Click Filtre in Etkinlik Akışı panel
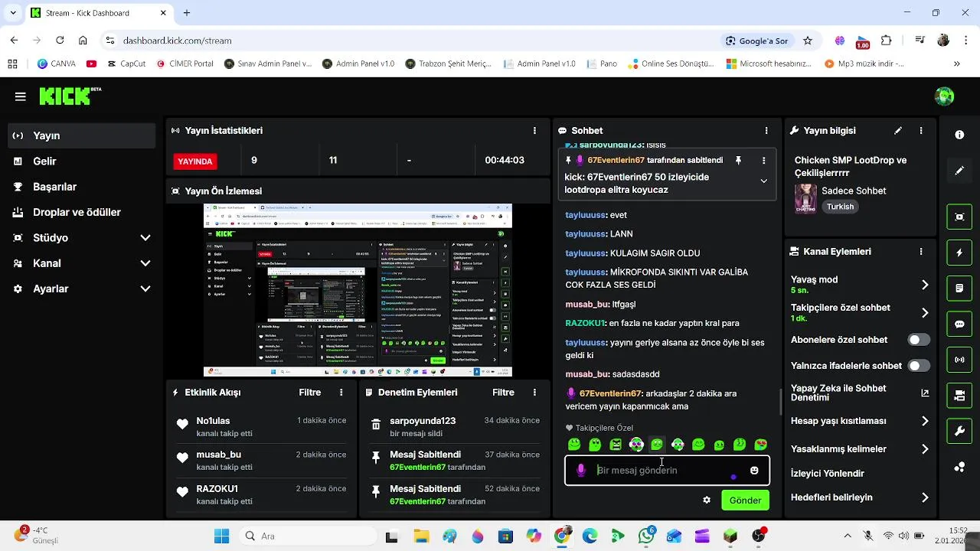This screenshot has height=551, width=980. (309, 393)
